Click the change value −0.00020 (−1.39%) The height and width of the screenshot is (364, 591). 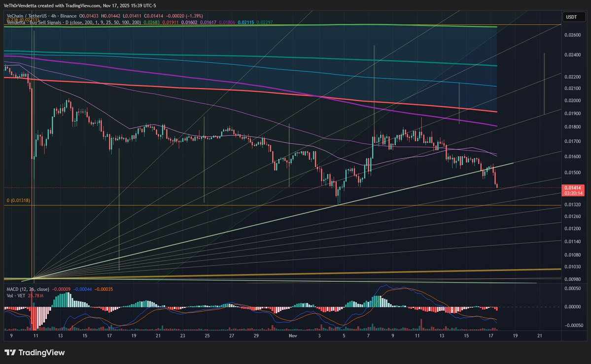click(184, 16)
